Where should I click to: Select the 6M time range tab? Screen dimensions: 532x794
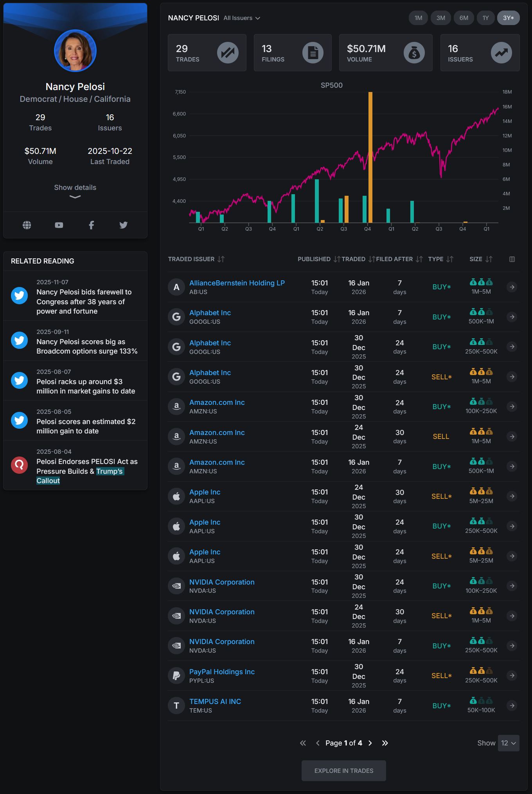click(464, 18)
